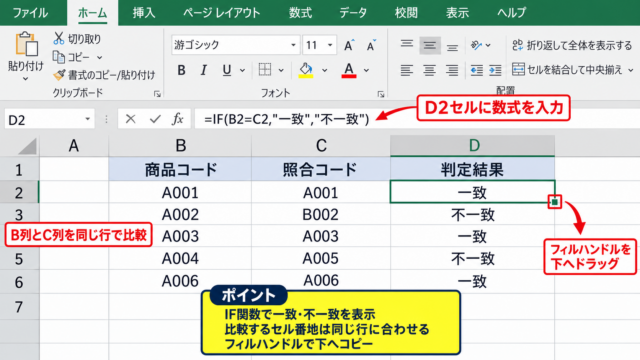
Task: Click the Select All corner triangle
Action: coord(27,146)
